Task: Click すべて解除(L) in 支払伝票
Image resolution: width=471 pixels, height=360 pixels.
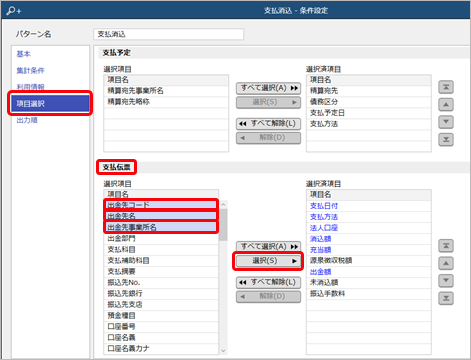Action: click(x=268, y=282)
